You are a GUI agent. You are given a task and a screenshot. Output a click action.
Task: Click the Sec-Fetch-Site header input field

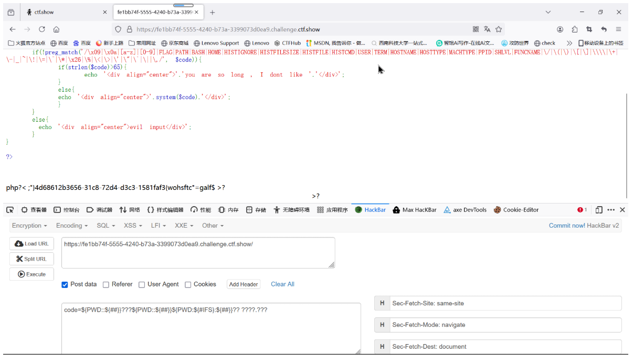(x=506, y=303)
